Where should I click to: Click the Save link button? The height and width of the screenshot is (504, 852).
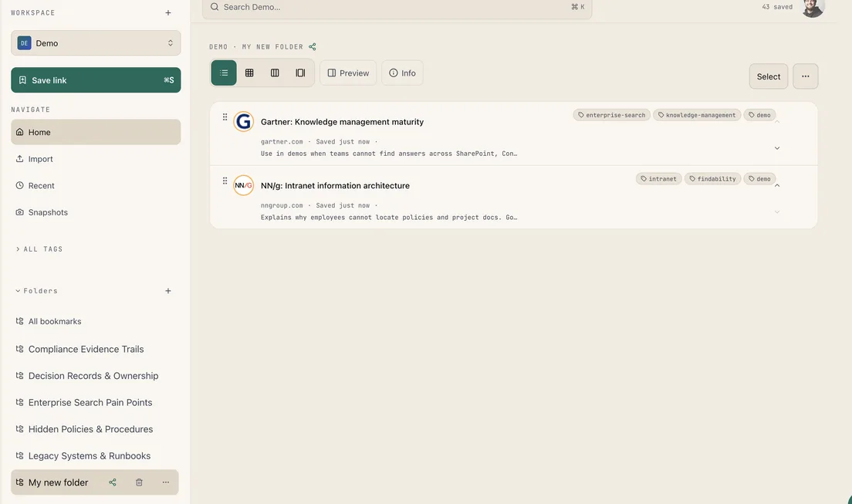tap(96, 80)
